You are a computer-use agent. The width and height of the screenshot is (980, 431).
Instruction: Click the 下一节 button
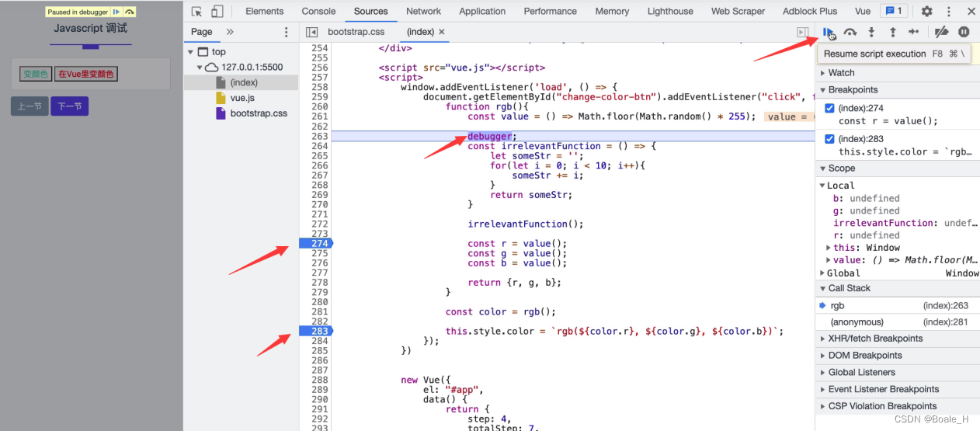(x=70, y=106)
